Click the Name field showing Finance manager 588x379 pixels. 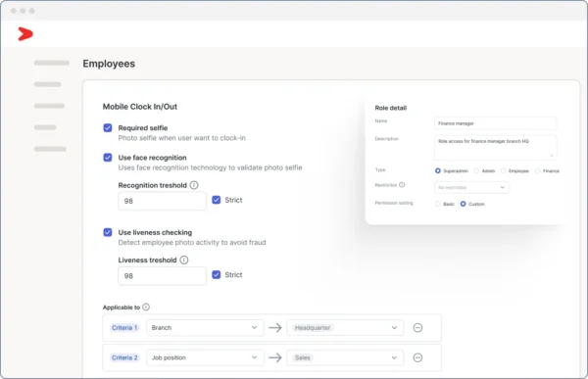pyautogui.click(x=495, y=123)
